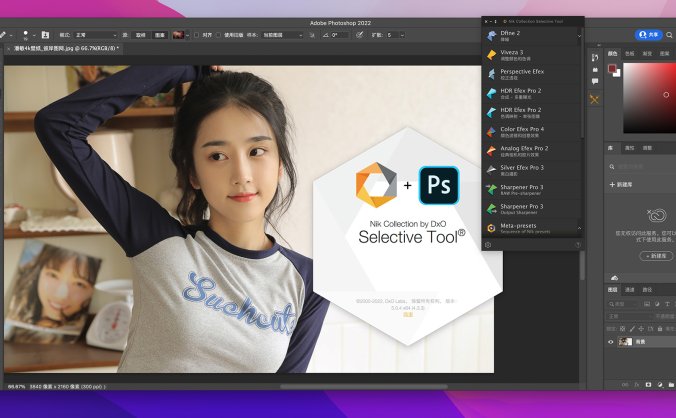The width and height of the screenshot is (676, 418).
Task: Click the foreground color swatch in Color panel
Action: (x=612, y=70)
